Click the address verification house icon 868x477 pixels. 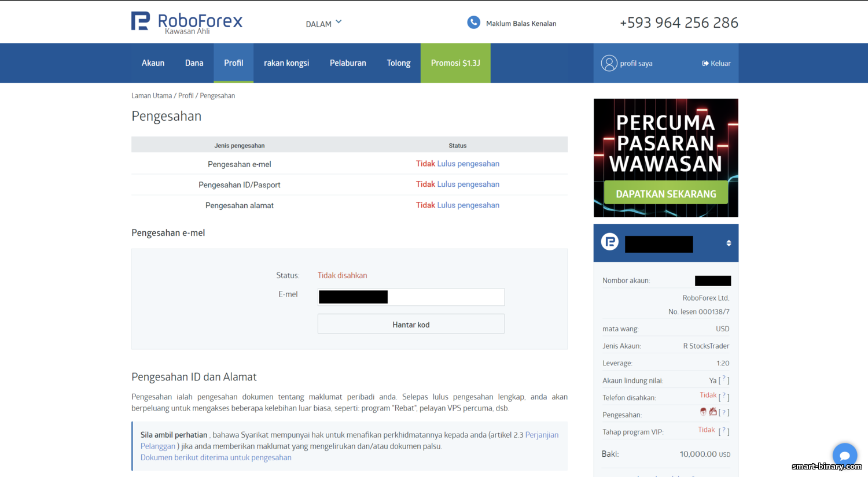tap(713, 412)
